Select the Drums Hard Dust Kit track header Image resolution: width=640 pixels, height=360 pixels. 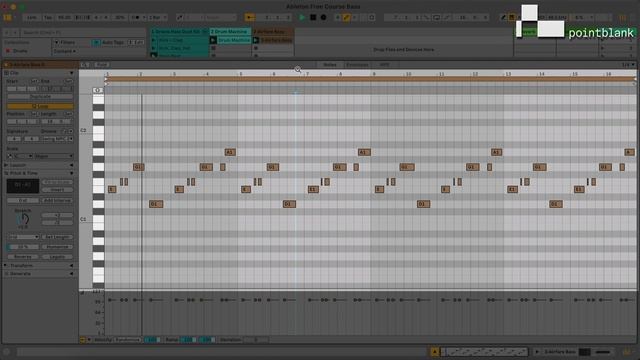(179, 31)
